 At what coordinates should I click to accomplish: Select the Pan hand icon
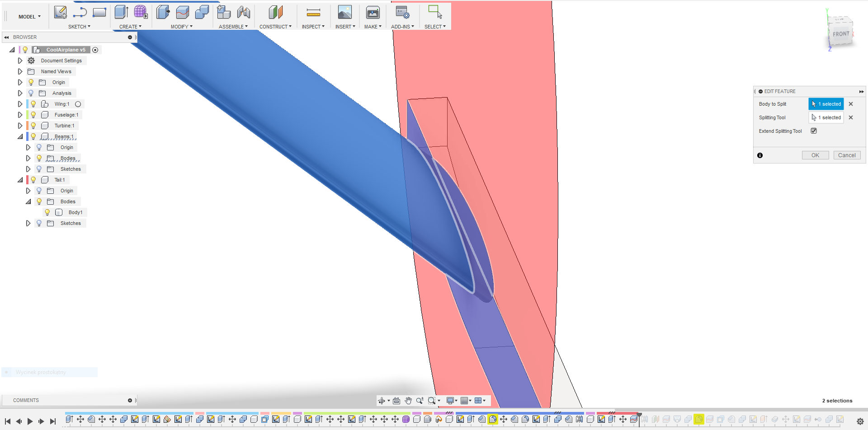(408, 401)
